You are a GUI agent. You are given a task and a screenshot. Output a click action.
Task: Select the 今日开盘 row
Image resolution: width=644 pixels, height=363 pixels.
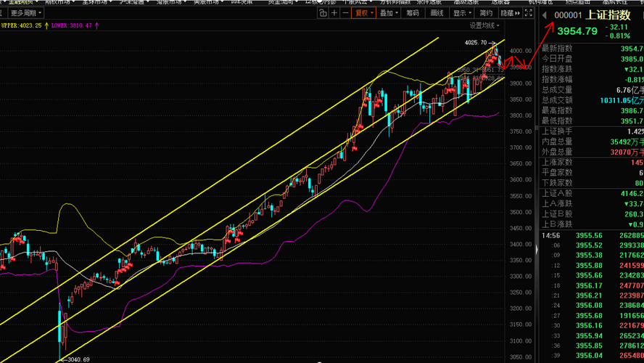[592, 59]
